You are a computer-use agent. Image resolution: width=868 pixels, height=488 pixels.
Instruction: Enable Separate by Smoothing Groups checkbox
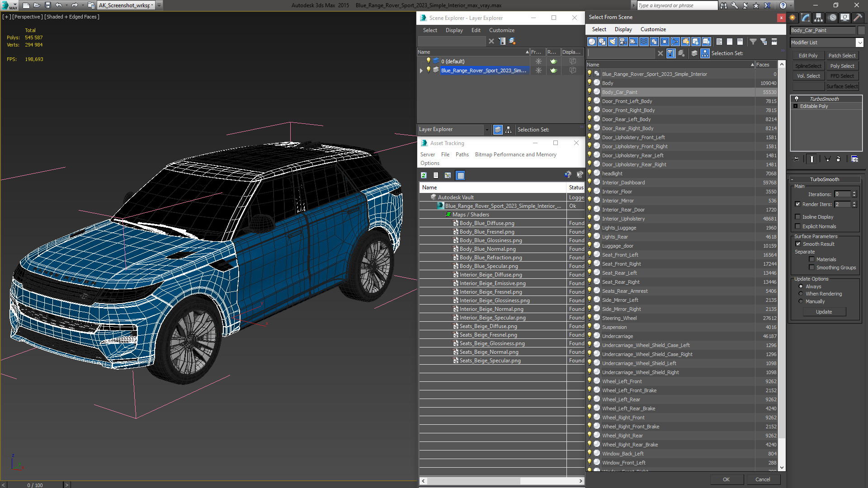811,267
